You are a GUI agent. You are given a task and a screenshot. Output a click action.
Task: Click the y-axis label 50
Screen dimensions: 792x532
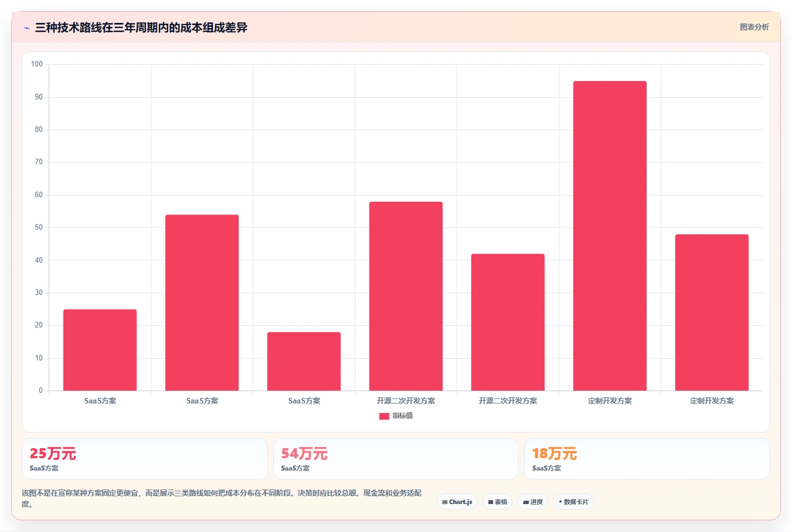(x=39, y=227)
